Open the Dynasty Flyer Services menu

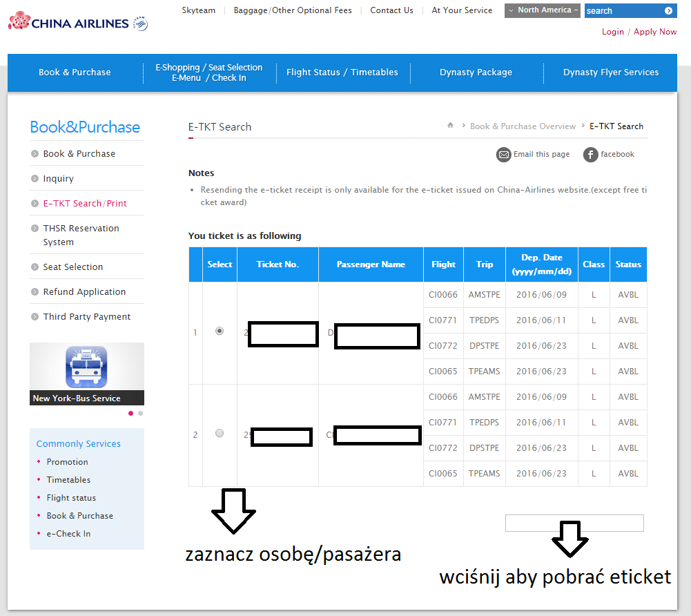pyautogui.click(x=611, y=73)
